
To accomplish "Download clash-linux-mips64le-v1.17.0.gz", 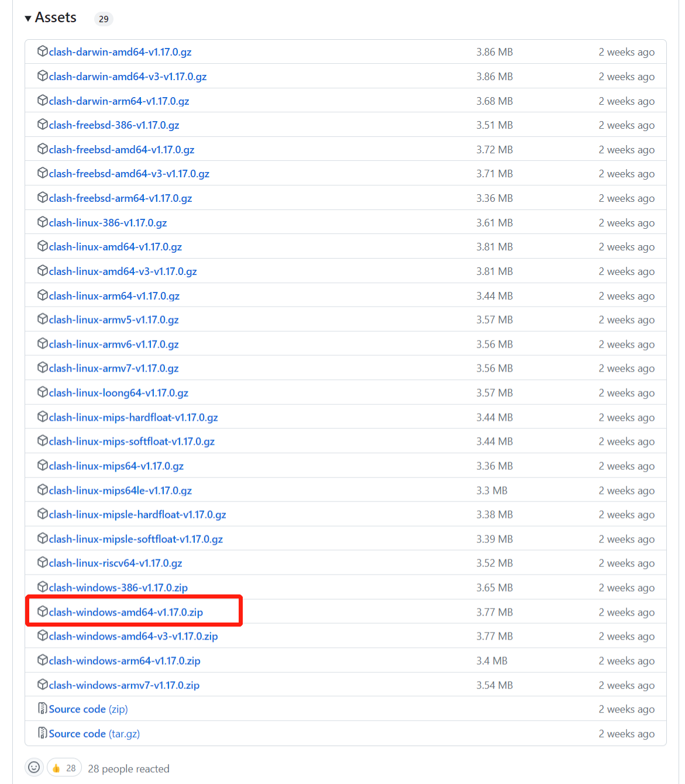I will tap(121, 490).
